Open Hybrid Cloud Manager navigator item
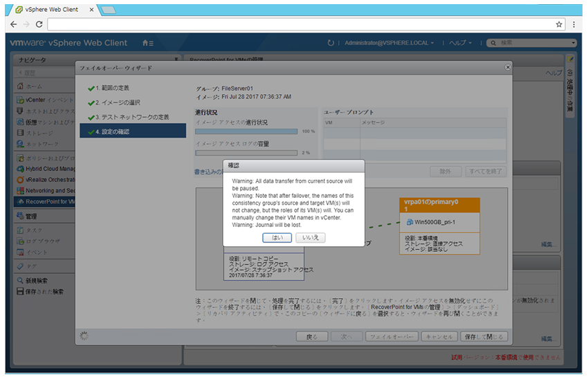This screenshot has width=588, height=377. coord(45,169)
